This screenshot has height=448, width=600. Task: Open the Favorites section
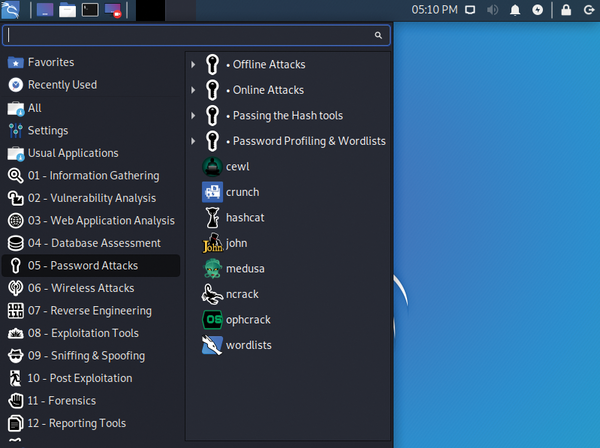(50, 62)
